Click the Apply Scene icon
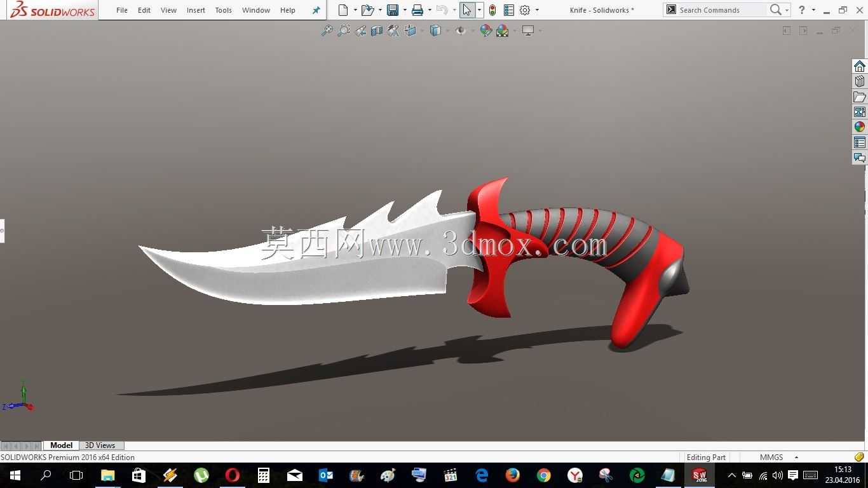868x488 pixels. point(503,30)
